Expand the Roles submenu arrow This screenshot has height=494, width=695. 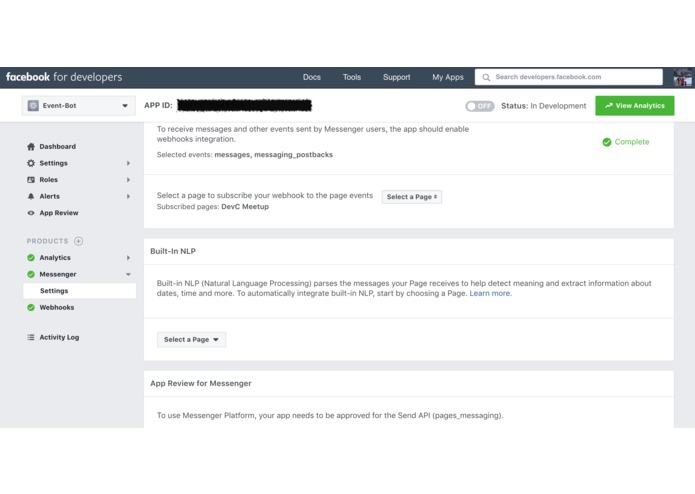point(128,180)
